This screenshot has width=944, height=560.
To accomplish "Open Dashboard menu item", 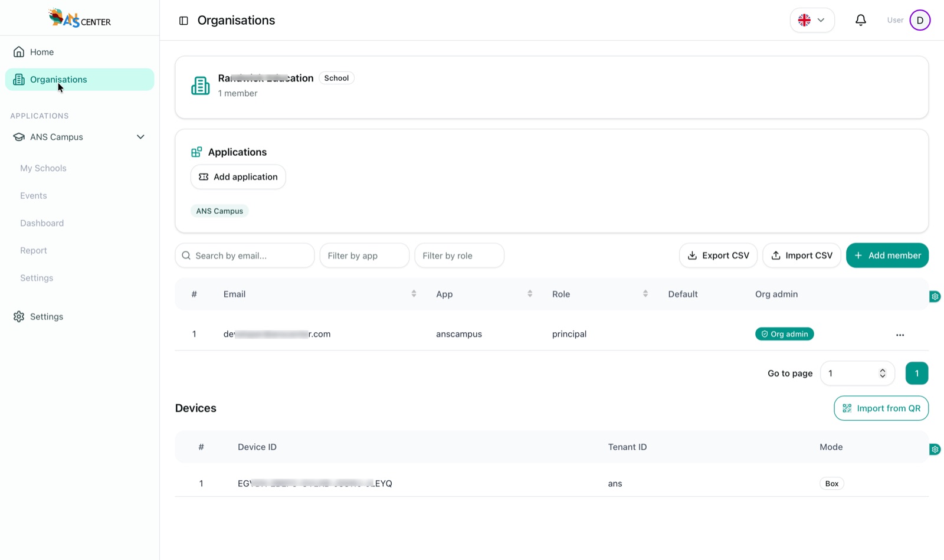I will point(42,223).
